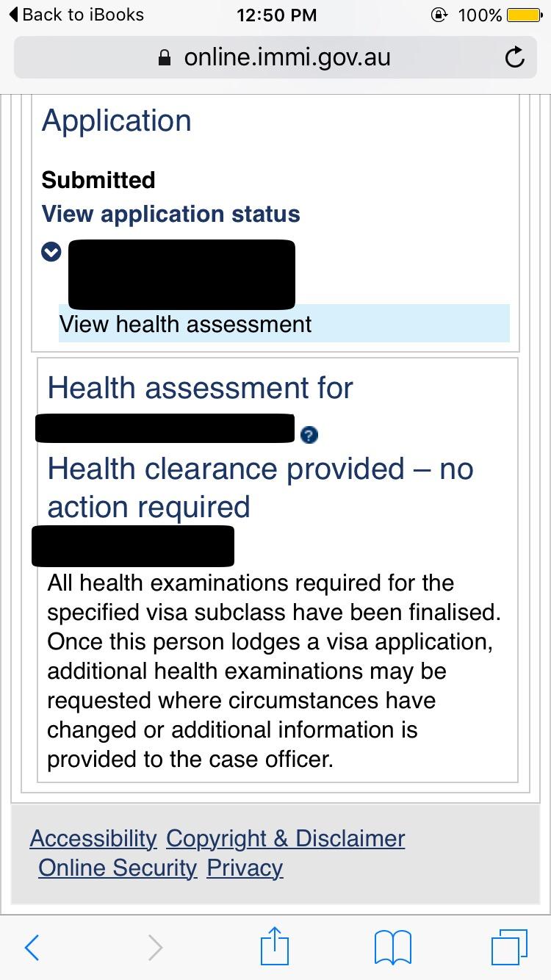Click the blue question mark help icon
Viewport: 551px width, 980px height.
tap(309, 435)
